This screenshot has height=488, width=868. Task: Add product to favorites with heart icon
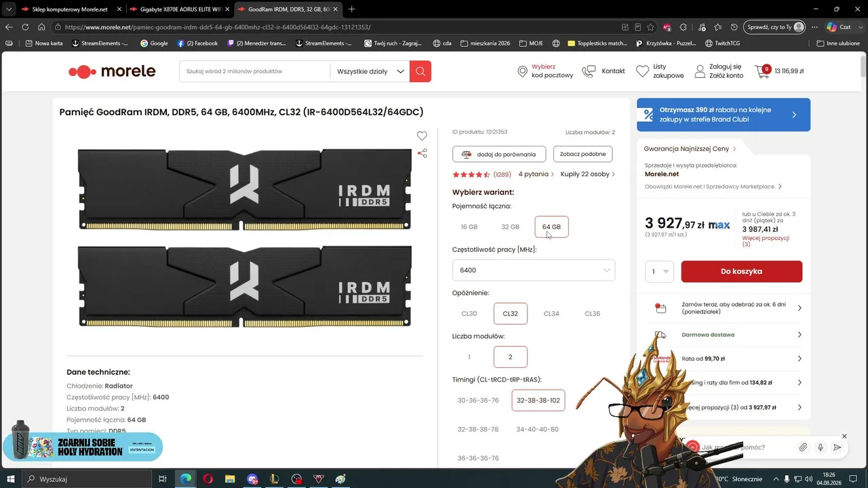pos(422,136)
